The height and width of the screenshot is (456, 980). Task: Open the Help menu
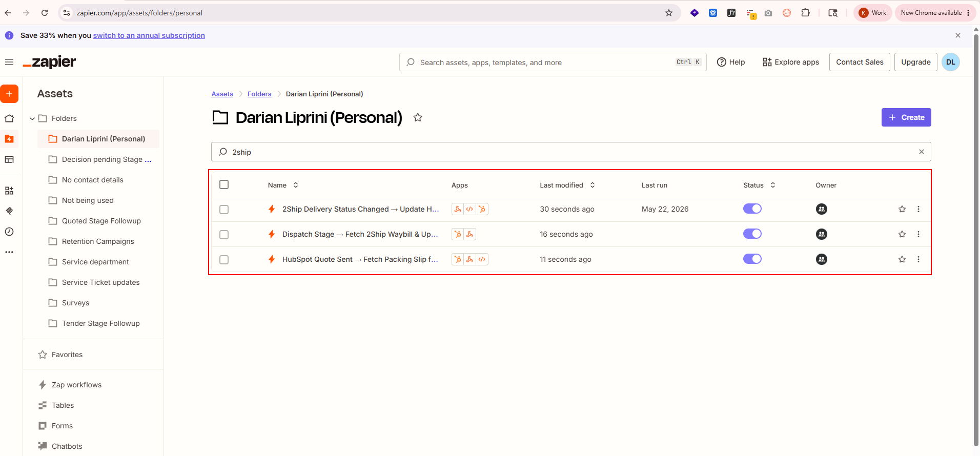tap(731, 62)
